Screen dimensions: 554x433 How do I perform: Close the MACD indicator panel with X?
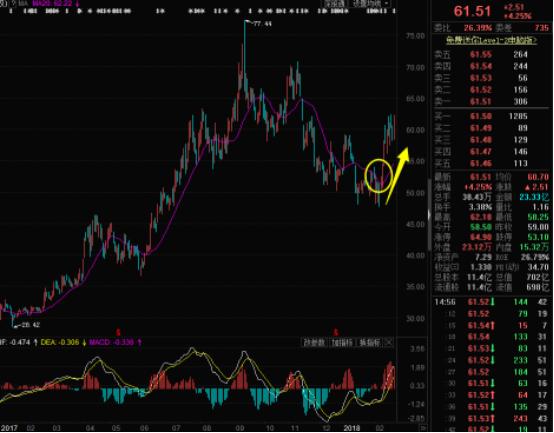(389, 342)
